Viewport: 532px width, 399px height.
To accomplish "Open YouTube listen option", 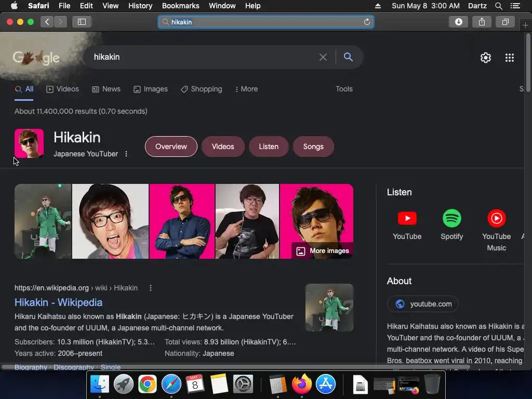I will click(407, 225).
